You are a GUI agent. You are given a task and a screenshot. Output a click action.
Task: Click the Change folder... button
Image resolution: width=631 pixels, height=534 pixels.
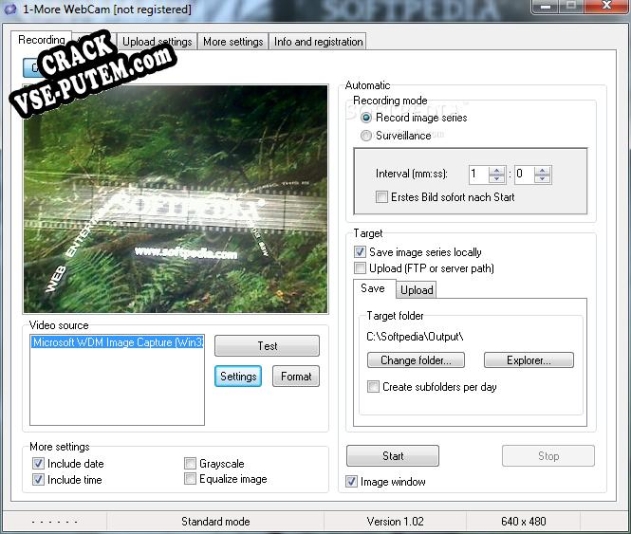(416, 360)
